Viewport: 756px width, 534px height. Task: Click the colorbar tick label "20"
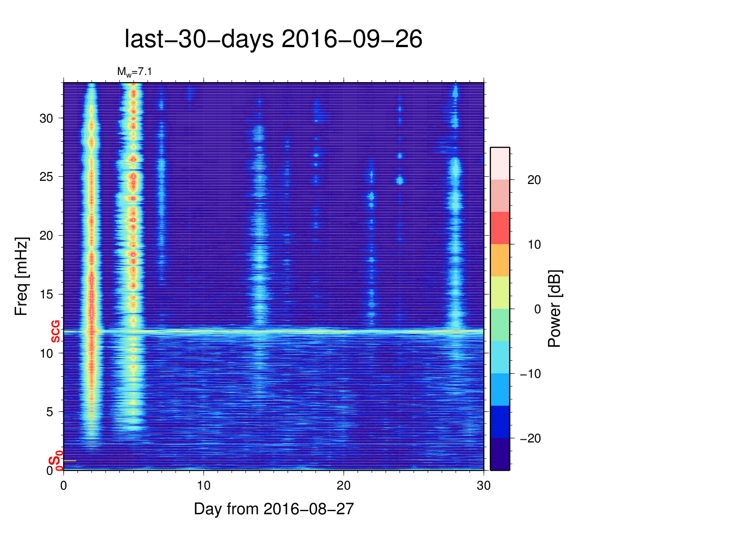(x=534, y=180)
